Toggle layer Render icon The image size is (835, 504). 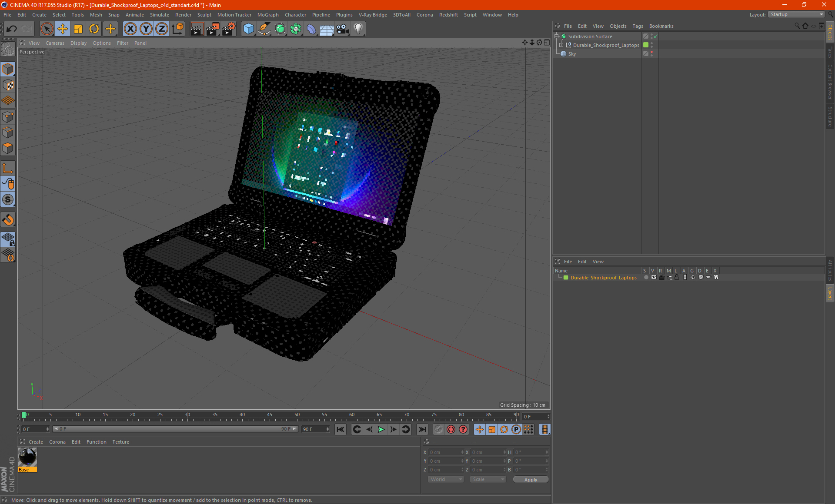[x=661, y=277]
